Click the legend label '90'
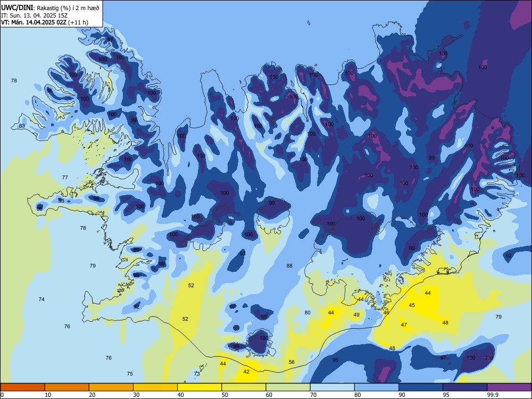Image resolution: width=532 pixels, height=399 pixels. pos(402,395)
